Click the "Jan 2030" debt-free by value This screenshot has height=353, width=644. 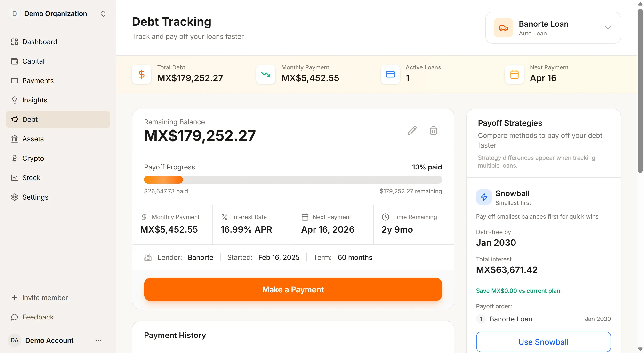pyautogui.click(x=496, y=243)
